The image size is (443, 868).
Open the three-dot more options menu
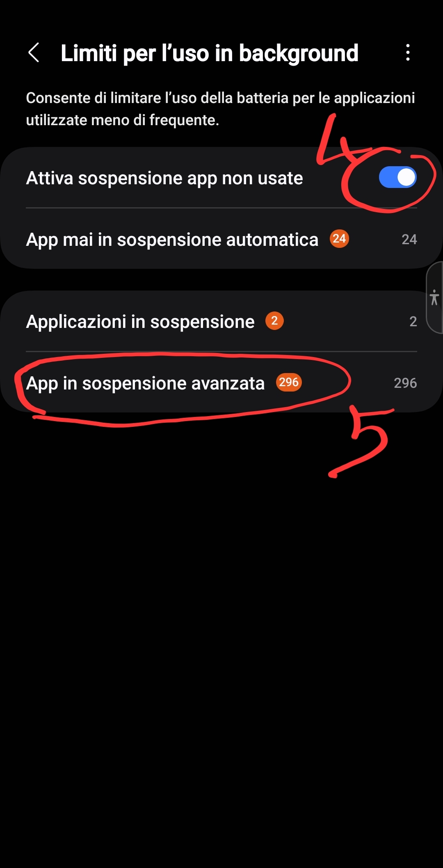[x=407, y=53]
